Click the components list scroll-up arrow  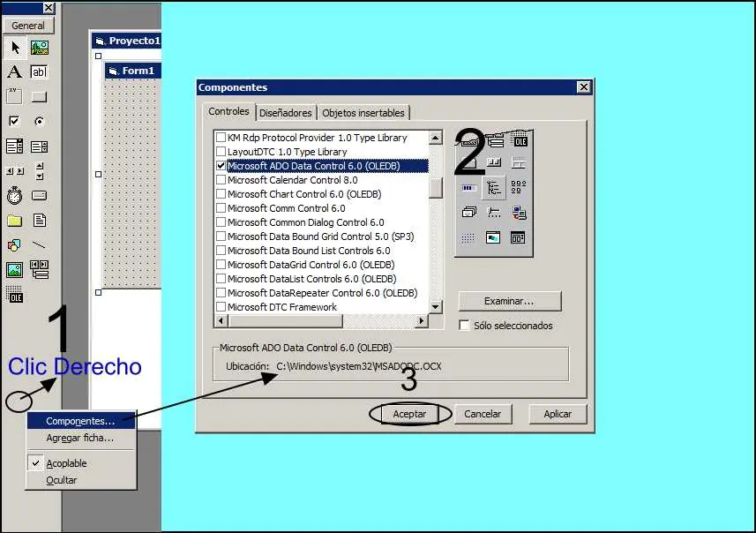point(436,138)
